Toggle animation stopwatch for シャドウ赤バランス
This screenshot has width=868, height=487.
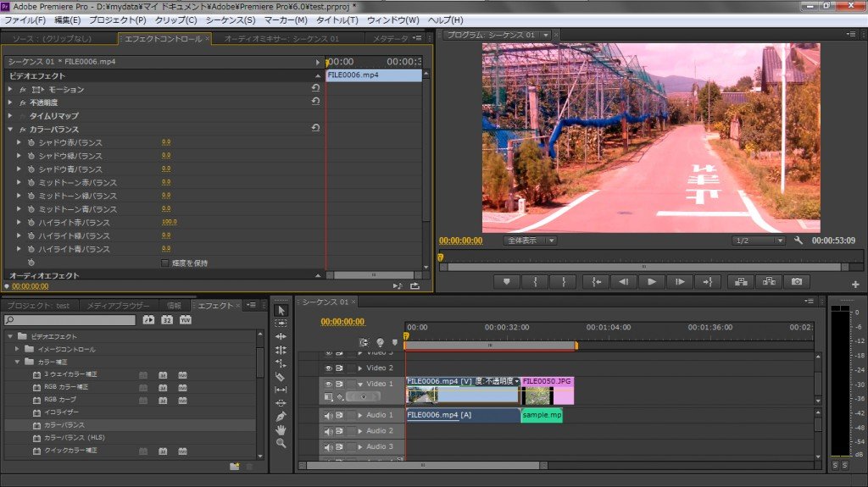[x=31, y=143]
